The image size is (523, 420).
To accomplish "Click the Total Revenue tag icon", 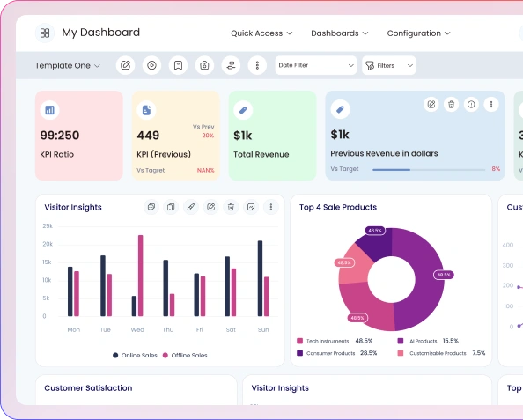I will point(243,110).
